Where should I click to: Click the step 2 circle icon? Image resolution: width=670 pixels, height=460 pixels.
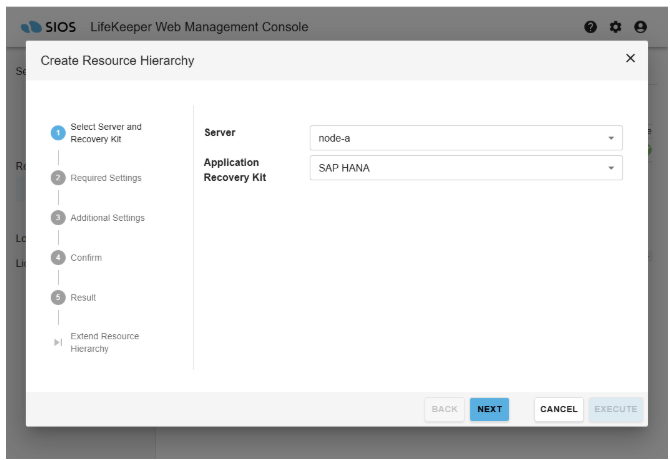(58, 178)
